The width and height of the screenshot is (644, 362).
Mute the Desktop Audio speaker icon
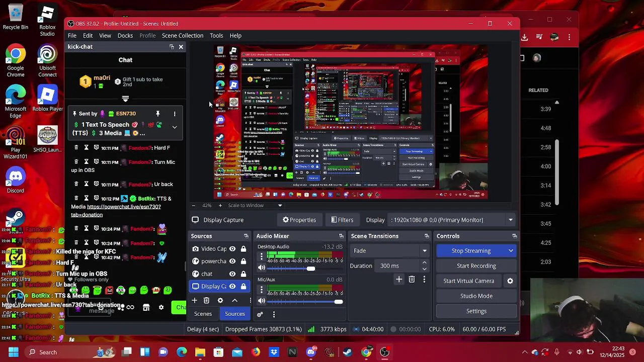tap(261, 268)
